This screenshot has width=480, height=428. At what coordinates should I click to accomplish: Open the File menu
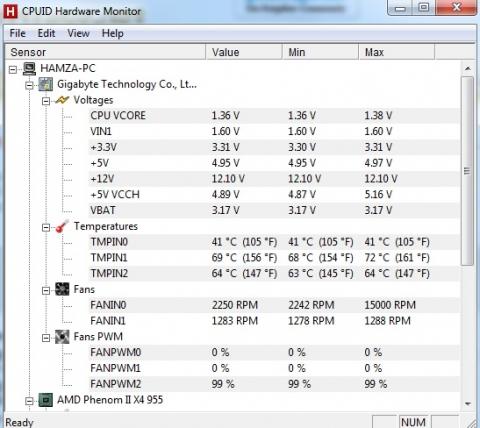[18, 33]
